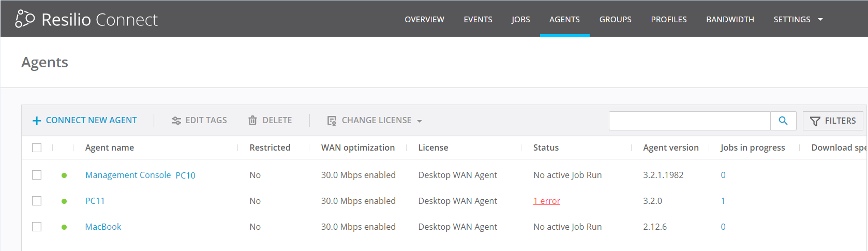Screen dimensions: 868x251
Task: Go to the Events tab
Action: (478, 20)
